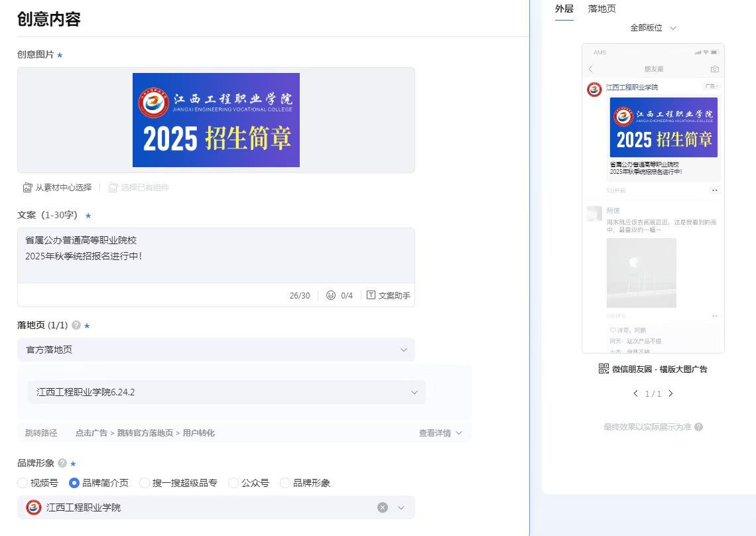This screenshot has height=536, width=756.
Task: Click the QR code icon beside 微信朋友圈
Action: click(x=603, y=369)
